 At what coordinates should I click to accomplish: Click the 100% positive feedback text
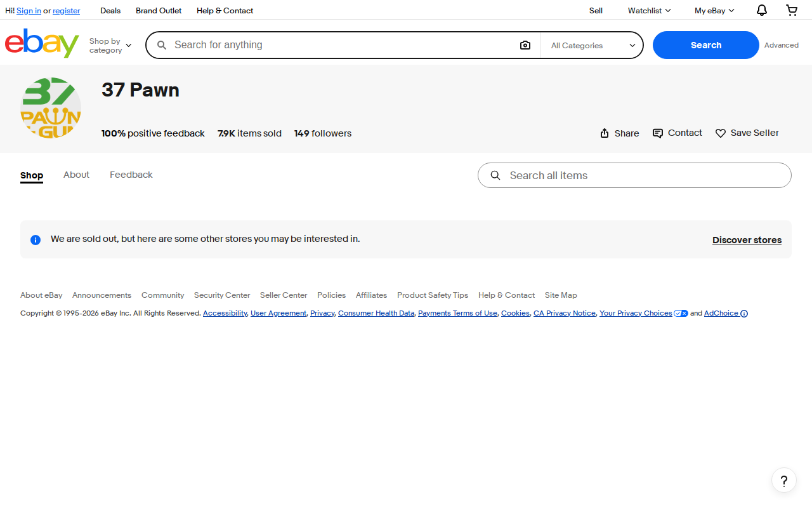[153, 133]
